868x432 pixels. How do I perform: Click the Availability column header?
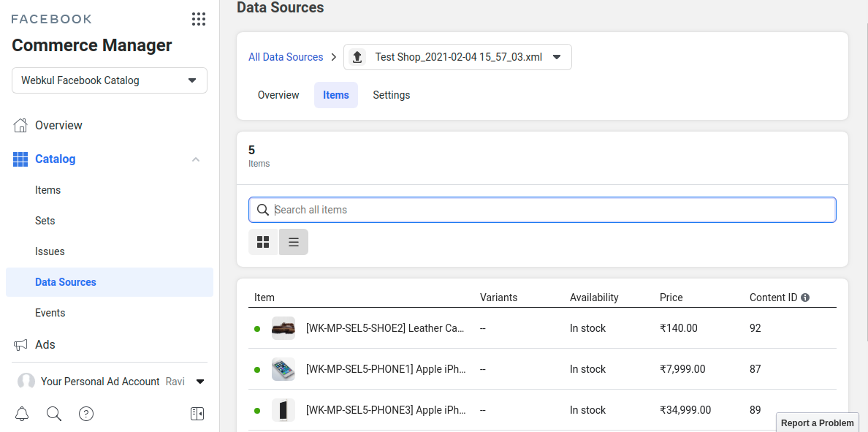(x=594, y=298)
